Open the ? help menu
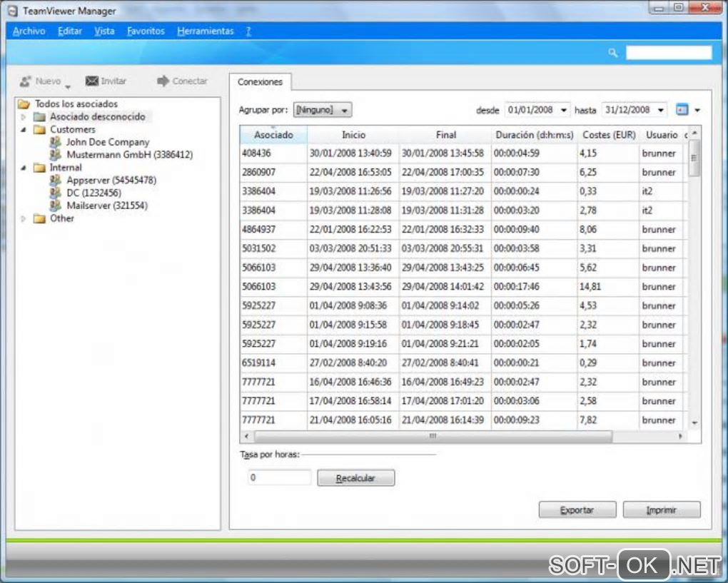 click(248, 31)
